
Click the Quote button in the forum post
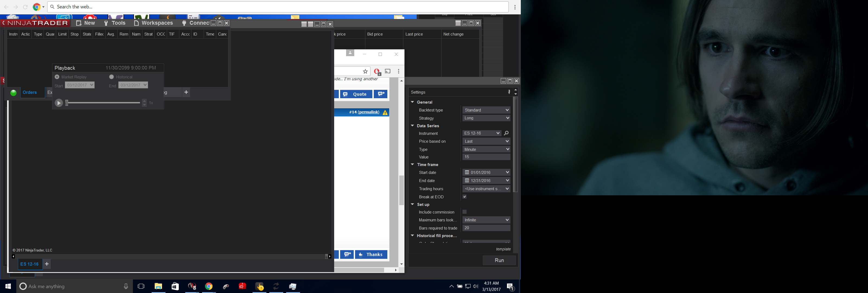[x=356, y=94]
